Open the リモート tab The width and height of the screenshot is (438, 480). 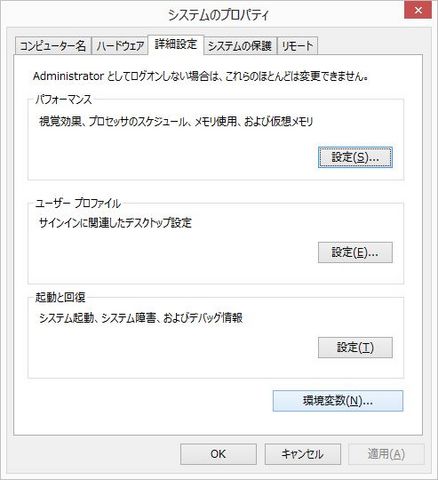pyautogui.click(x=297, y=46)
